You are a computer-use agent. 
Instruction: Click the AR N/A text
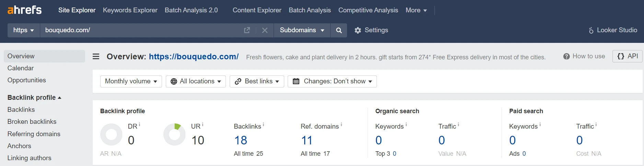coord(111,154)
